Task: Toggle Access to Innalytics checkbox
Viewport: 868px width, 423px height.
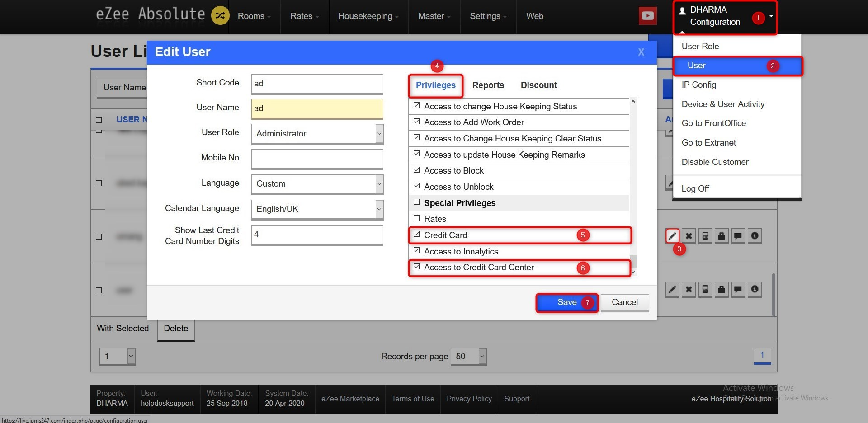Action: [416, 250]
